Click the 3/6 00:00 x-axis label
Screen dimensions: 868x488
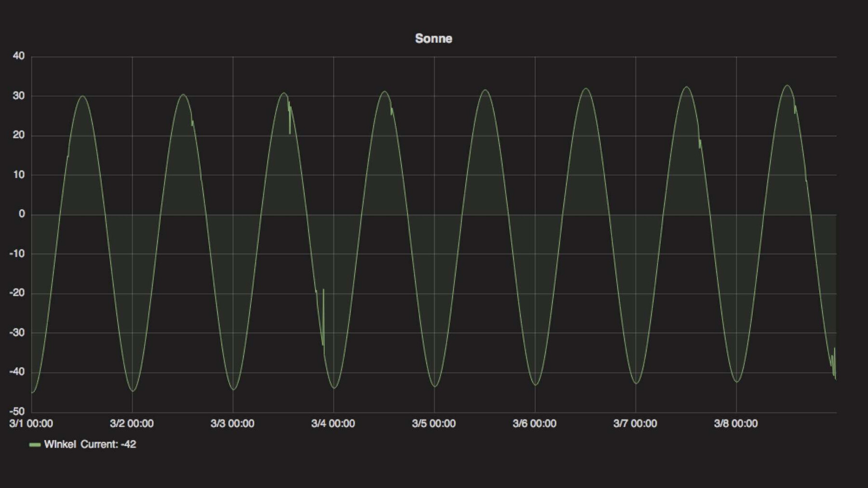[534, 423]
